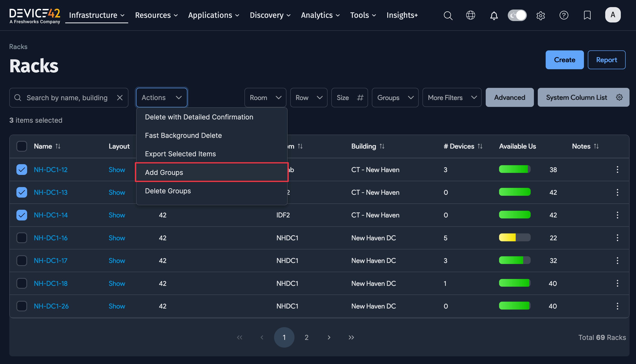This screenshot has height=364, width=636.
Task: Click the bookmark icon in header
Action: (x=587, y=15)
